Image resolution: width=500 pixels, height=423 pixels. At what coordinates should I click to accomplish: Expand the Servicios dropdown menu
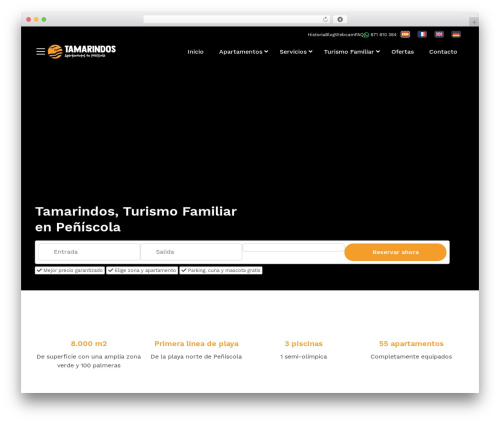[296, 52]
